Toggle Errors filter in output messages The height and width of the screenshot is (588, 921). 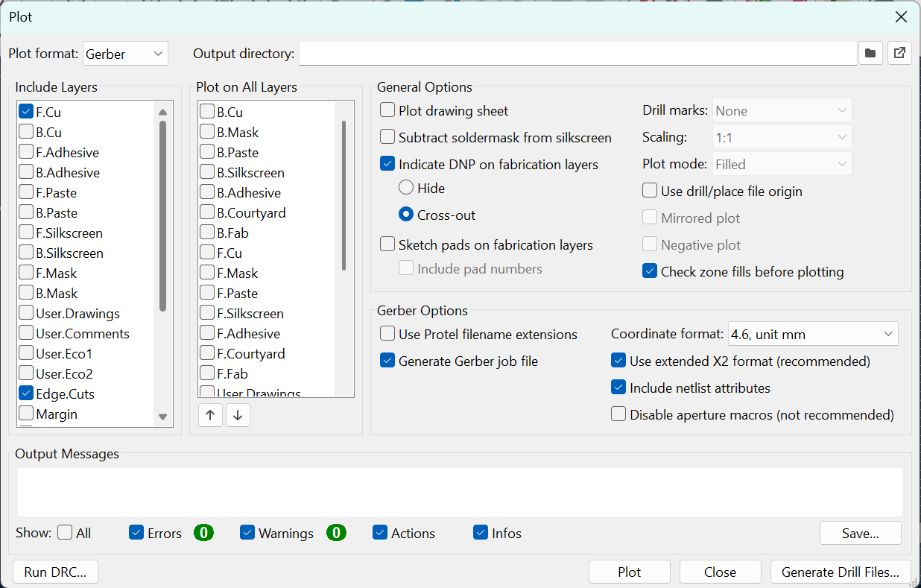(136, 533)
